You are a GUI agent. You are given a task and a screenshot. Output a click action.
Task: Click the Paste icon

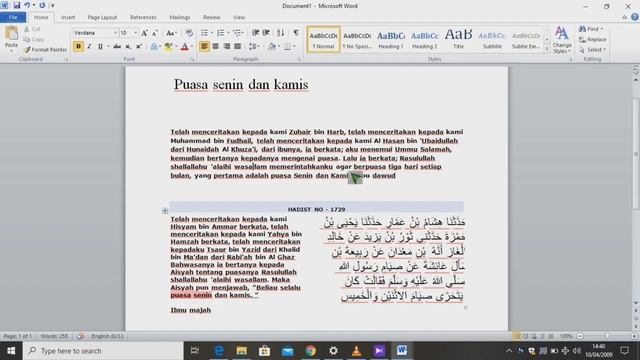tap(11, 34)
